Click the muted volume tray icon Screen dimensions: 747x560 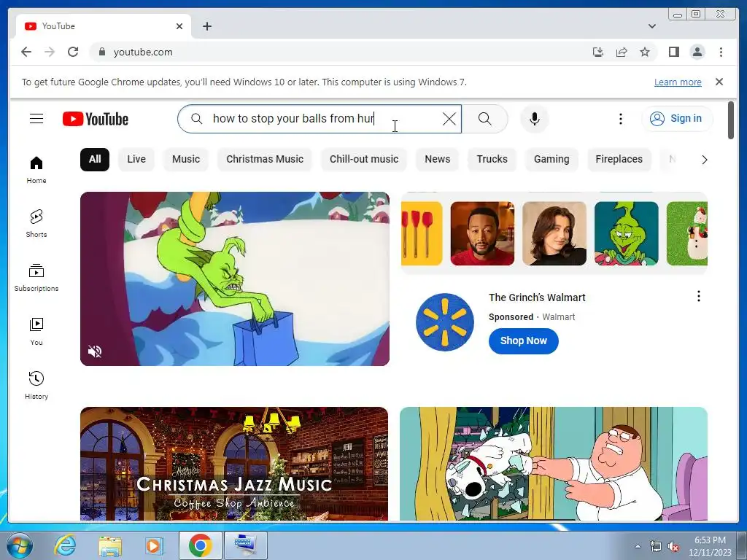tap(673, 547)
